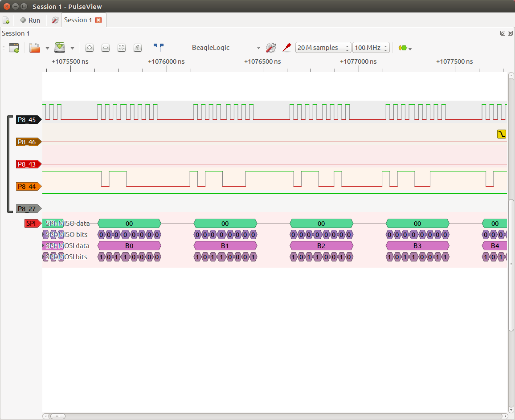Open the settings icon beside the Run button
The height and width of the screenshot is (420, 515).
pos(55,20)
